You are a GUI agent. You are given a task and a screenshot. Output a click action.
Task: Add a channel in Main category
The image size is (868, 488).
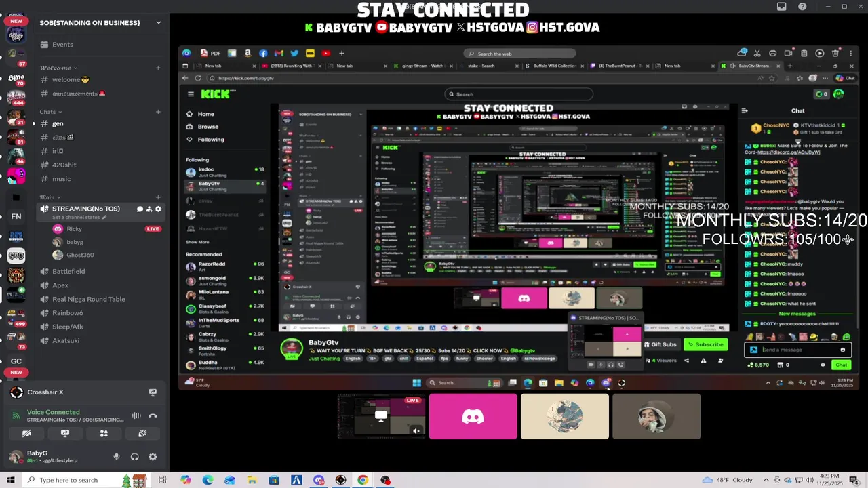[158, 197]
